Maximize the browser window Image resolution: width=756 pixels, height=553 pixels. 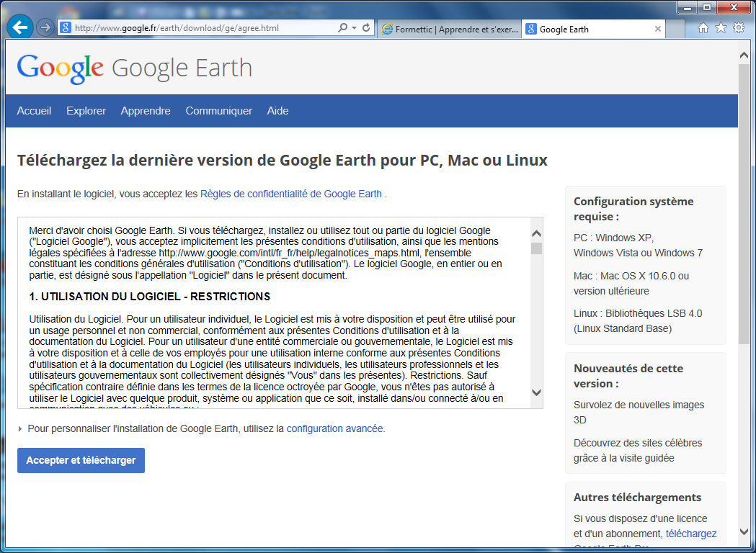pyautogui.click(x=707, y=7)
